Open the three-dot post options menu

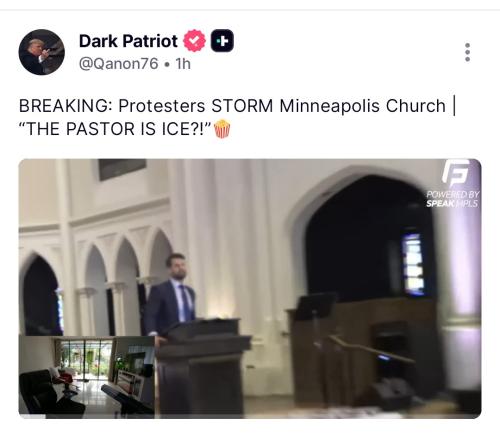(x=467, y=52)
